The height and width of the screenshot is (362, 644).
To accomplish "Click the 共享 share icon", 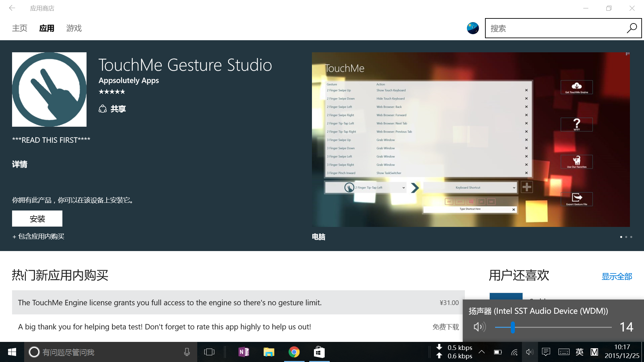I will [103, 109].
